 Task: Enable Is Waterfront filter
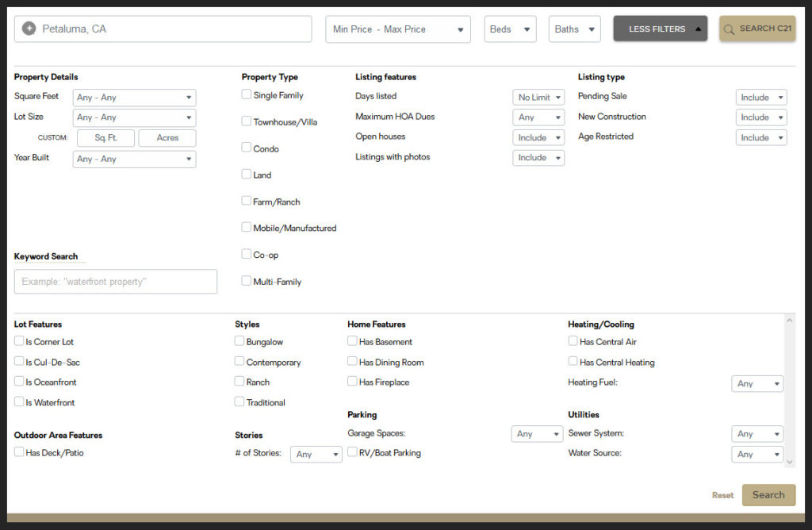19,401
